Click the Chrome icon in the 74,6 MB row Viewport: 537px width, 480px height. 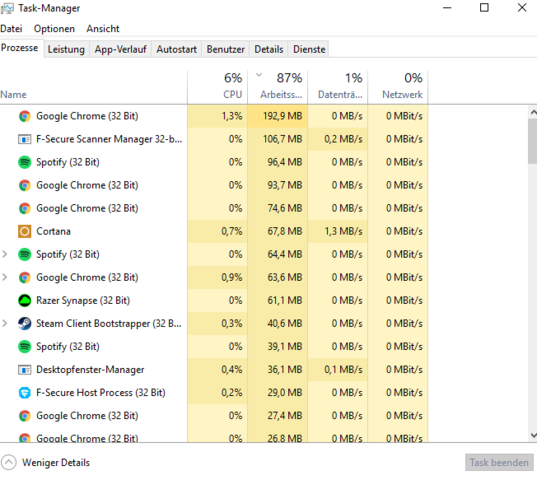24,209
